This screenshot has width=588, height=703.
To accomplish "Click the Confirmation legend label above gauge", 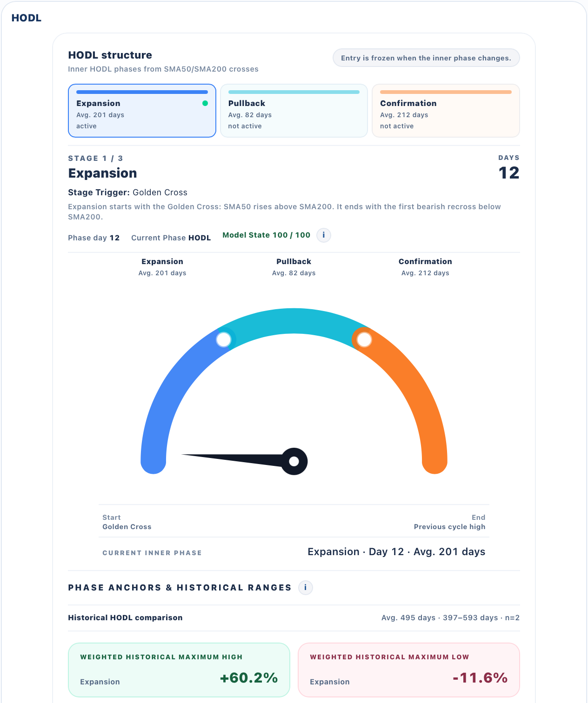I will [425, 262].
